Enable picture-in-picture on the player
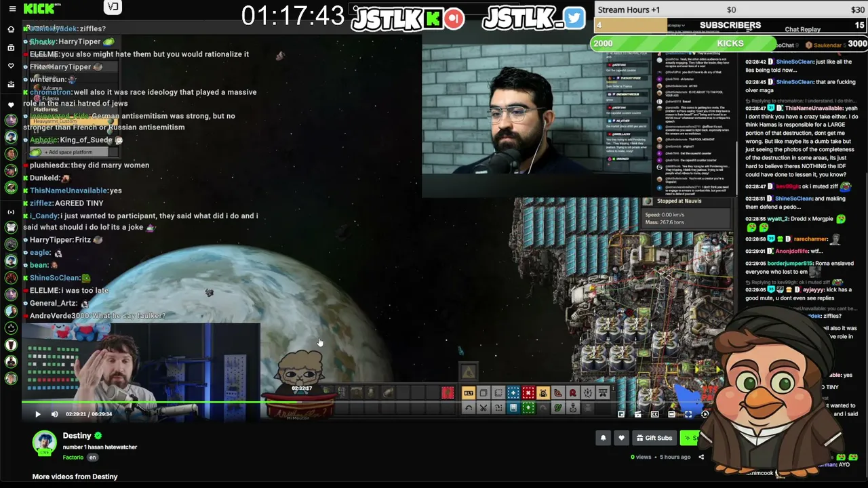868x488 pixels. pos(621,414)
